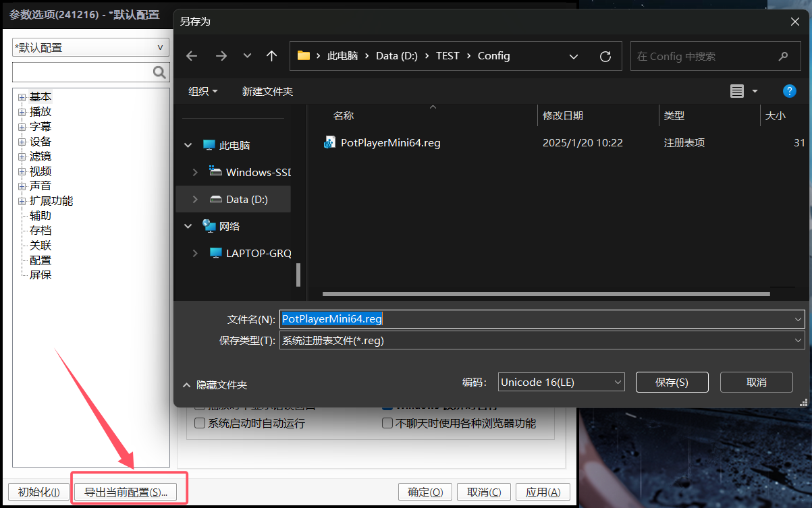Screen dimensions: 812x508
Task: Click 导出当前配置 button
Action: point(126,492)
